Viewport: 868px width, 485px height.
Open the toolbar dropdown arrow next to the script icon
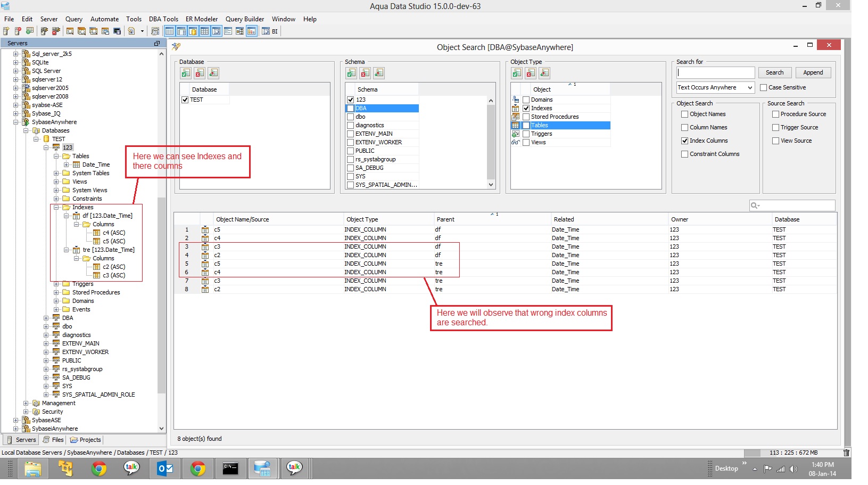tap(142, 31)
